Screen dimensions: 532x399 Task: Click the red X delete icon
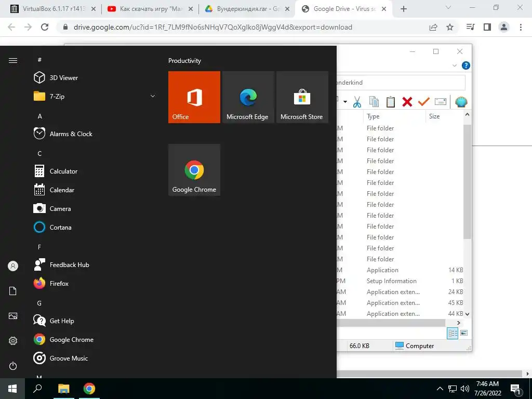click(407, 102)
